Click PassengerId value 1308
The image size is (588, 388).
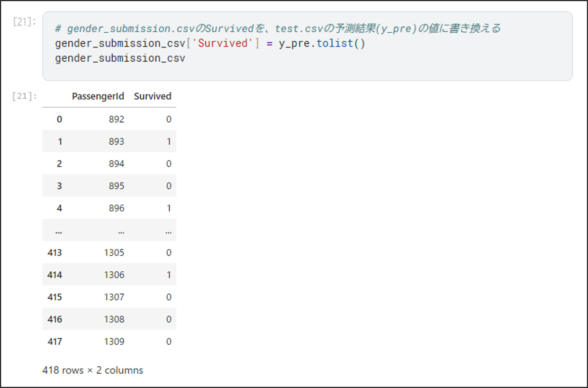[114, 319]
